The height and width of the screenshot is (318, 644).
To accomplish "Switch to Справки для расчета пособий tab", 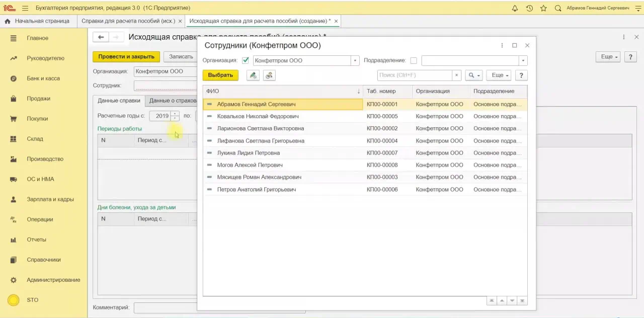I will click(128, 21).
